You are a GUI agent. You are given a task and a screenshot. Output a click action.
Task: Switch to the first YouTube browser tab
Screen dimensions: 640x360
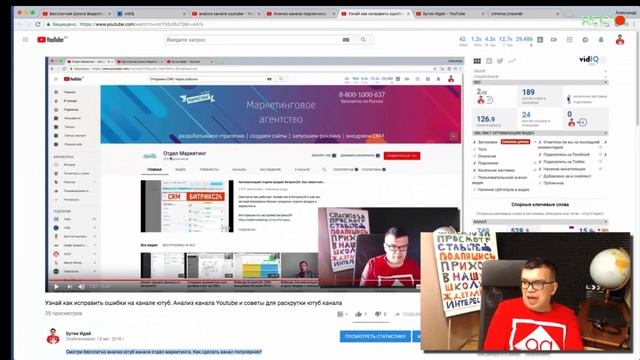tap(76, 13)
